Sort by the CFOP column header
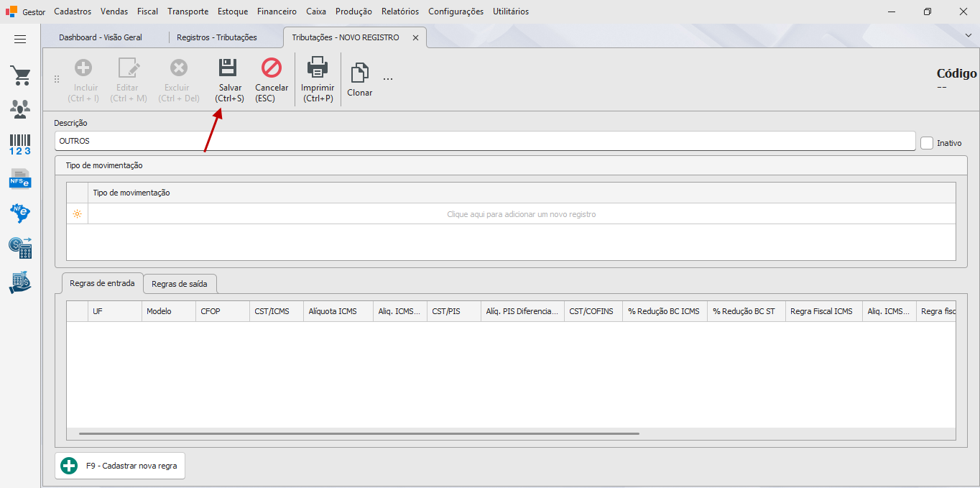Image resolution: width=980 pixels, height=488 pixels. coord(223,311)
